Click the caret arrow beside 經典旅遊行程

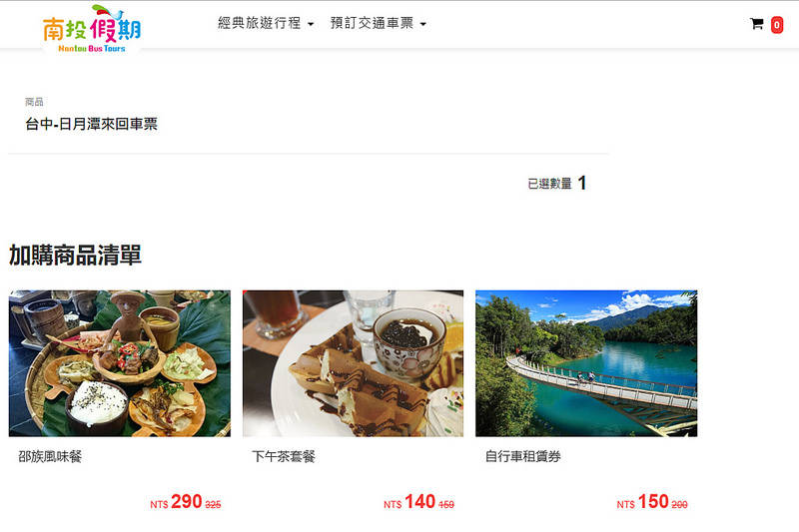311,24
